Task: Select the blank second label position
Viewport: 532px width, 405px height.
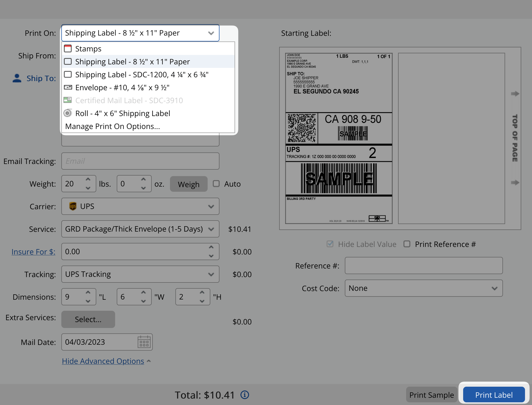Action: (x=451, y=138)
